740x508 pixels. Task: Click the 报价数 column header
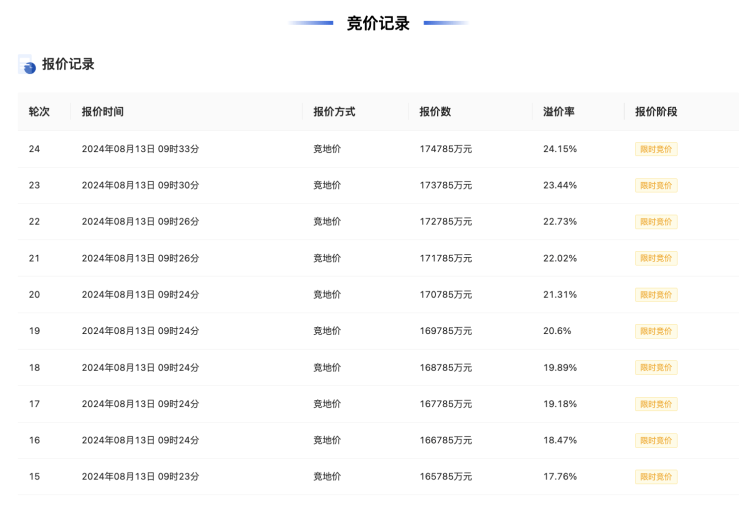pos(435,112)
